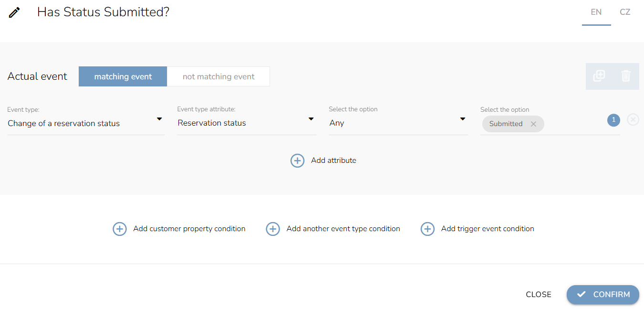Duplicate the event condition with copy icon
This screenshot has width=644, height=309.
point(599,76)
